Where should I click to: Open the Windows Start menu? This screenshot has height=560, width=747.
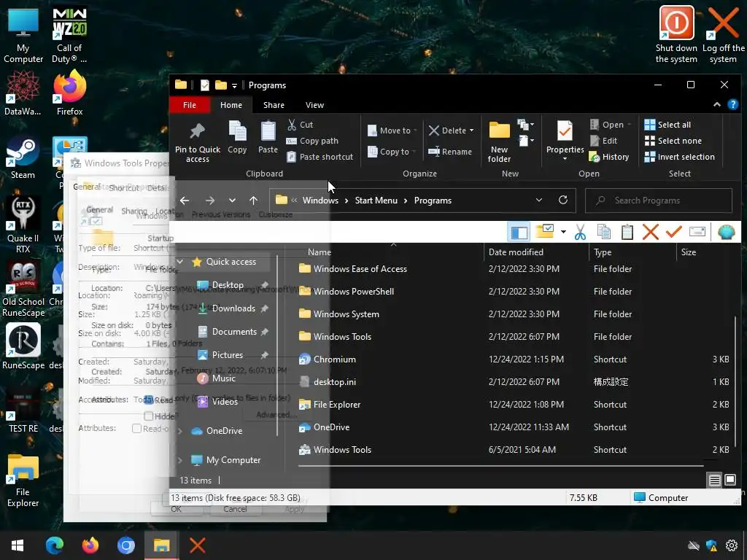click(x=18, y=545)
